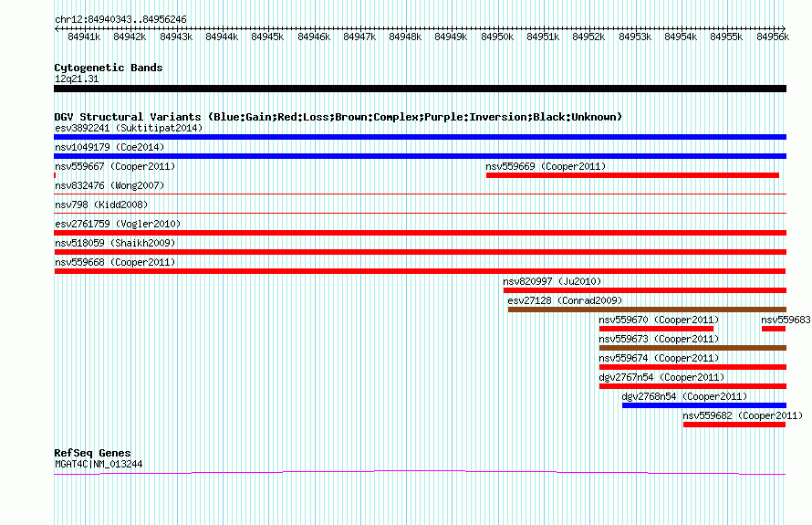Select the red nsv559670 loss bar
The image size is (812, 525).
tap(656, 329)
